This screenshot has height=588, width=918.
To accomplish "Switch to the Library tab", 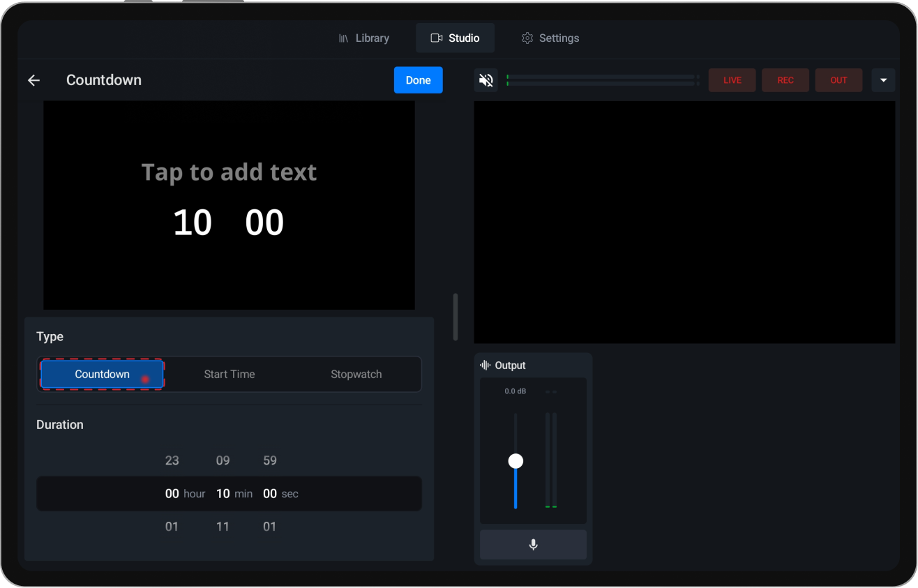I will (372, 38).
